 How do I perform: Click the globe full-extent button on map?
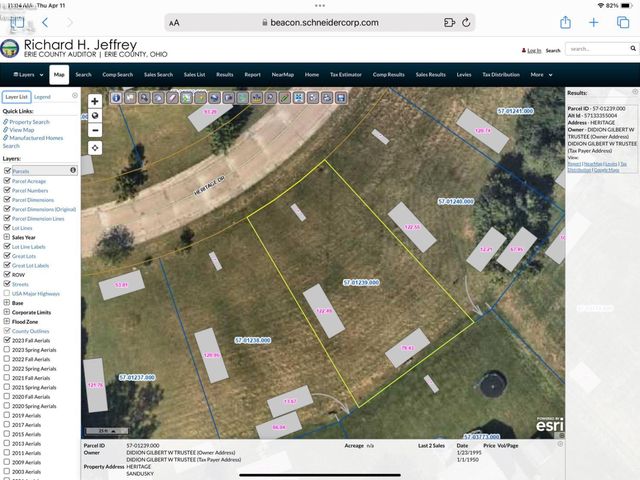(95, 115)
